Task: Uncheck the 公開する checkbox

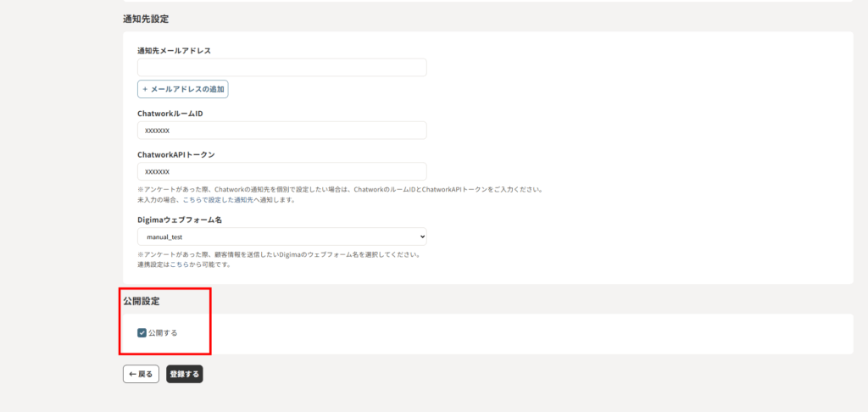Action: (x=142, y=333)
